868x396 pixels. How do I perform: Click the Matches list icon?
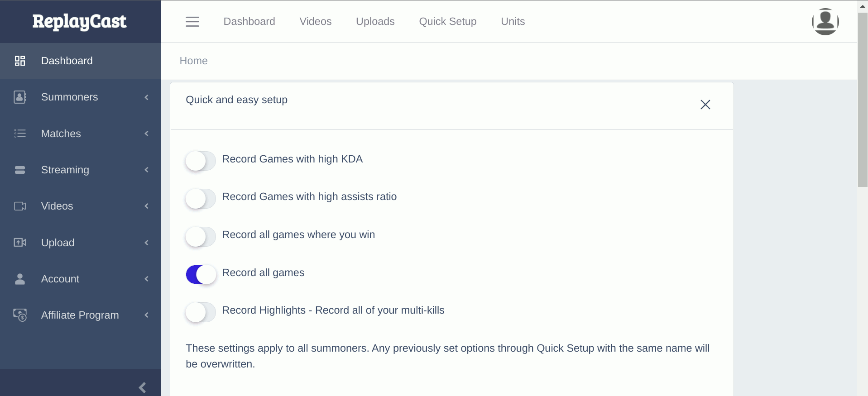click(x=20, y=134)
